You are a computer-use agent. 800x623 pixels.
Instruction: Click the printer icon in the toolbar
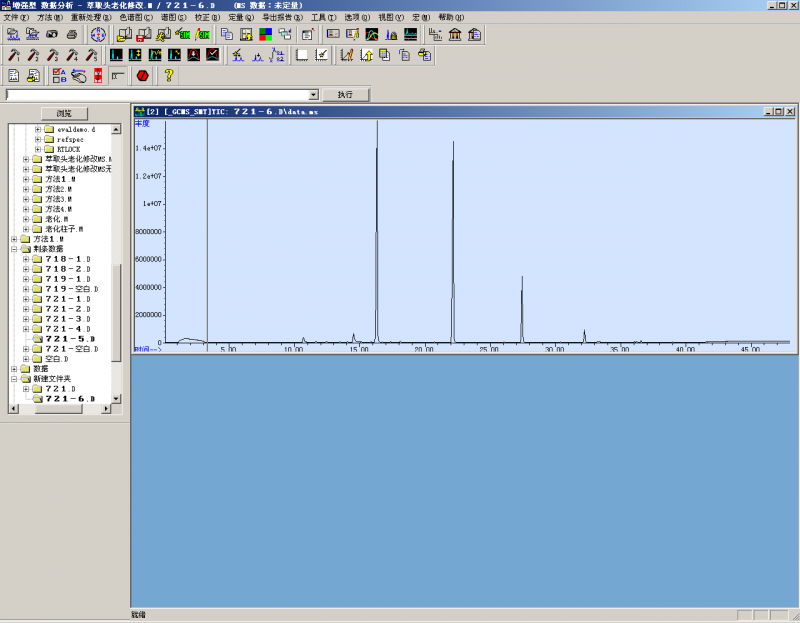click(70, 34)
